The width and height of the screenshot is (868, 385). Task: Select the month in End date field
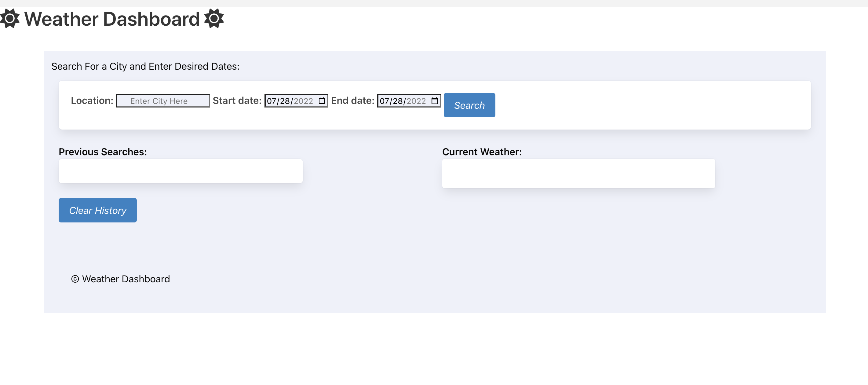pyautogui.click(x=384, y=101)
